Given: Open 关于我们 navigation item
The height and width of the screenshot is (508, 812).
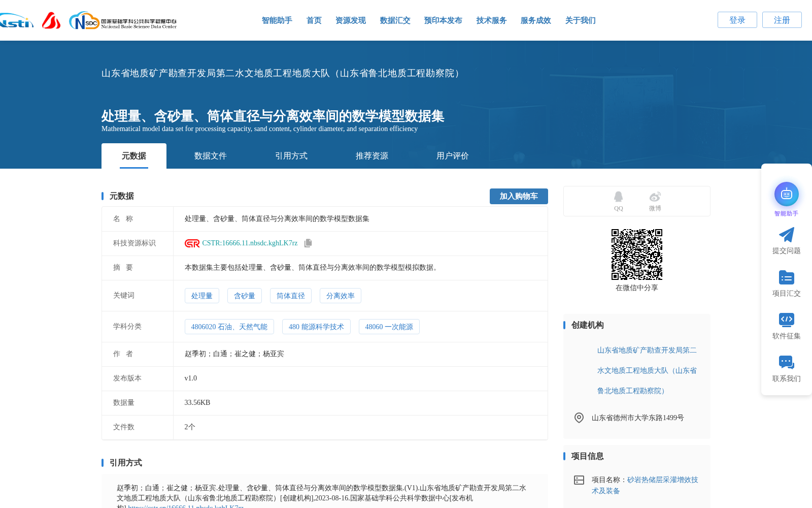Looking at the screenshot, I should coord(580,20).
